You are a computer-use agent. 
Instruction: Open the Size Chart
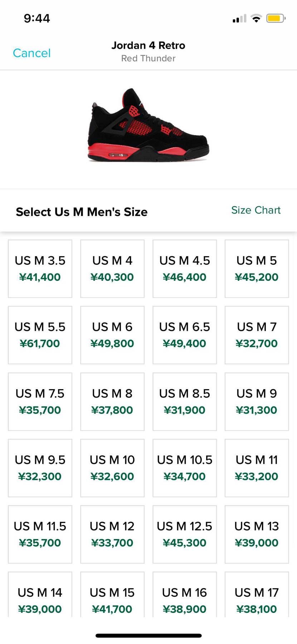click(256, 210)
